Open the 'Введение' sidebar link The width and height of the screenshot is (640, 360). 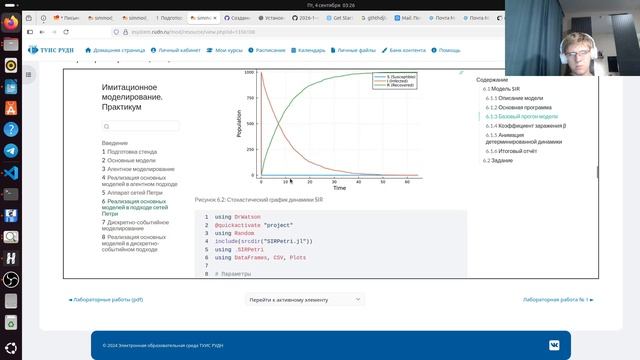click(x=115, y=143)
